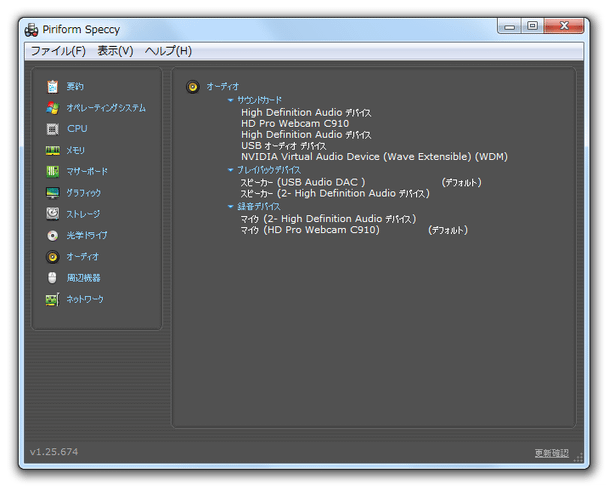Go to 光学ドライブ section label
Screen dimensions: 609x490
click(87, 235)
